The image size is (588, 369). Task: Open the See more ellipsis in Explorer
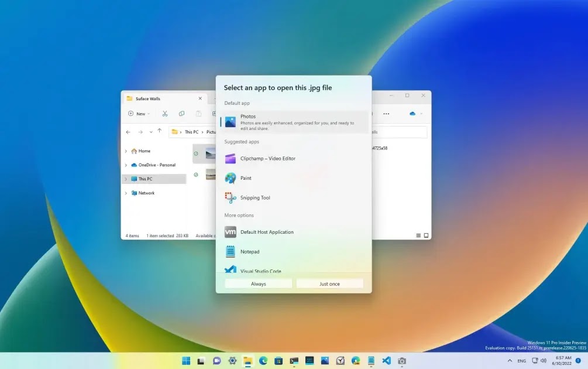coord(386,114)
